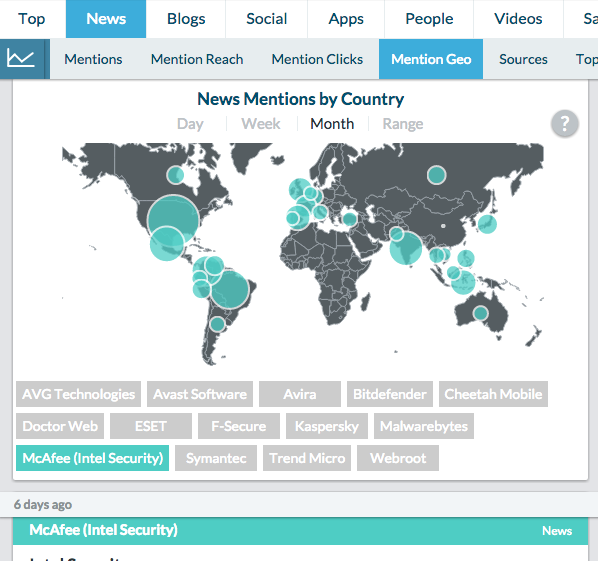Toggle the Malwarebytes filter

click(424, 426)
